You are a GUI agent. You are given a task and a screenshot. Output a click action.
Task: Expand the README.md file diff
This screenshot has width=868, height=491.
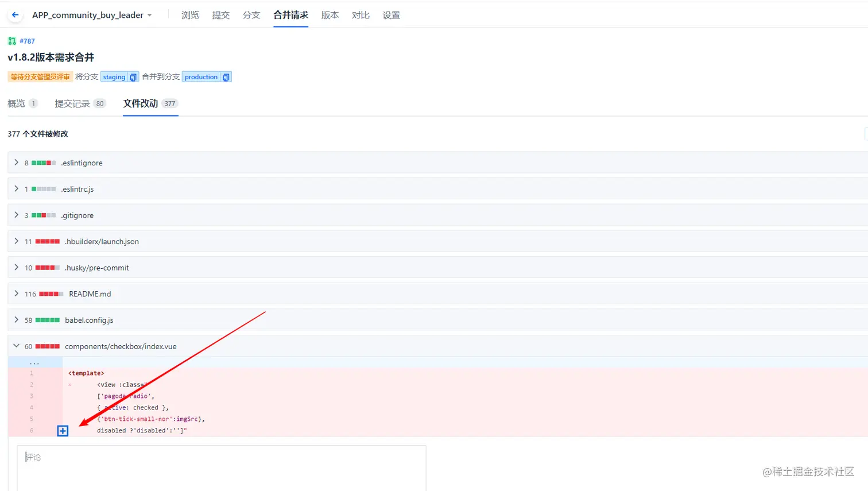click(16, 293)
